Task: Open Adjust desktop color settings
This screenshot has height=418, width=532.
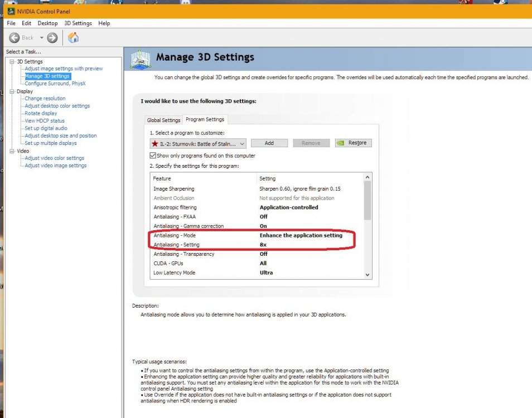Action: (x=57, y=106)
